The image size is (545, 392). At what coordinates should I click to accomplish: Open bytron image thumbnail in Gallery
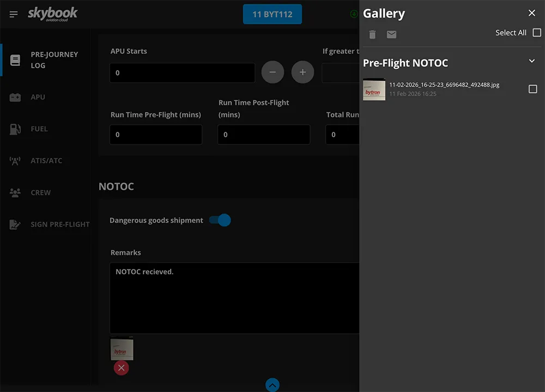click(374, 89)
